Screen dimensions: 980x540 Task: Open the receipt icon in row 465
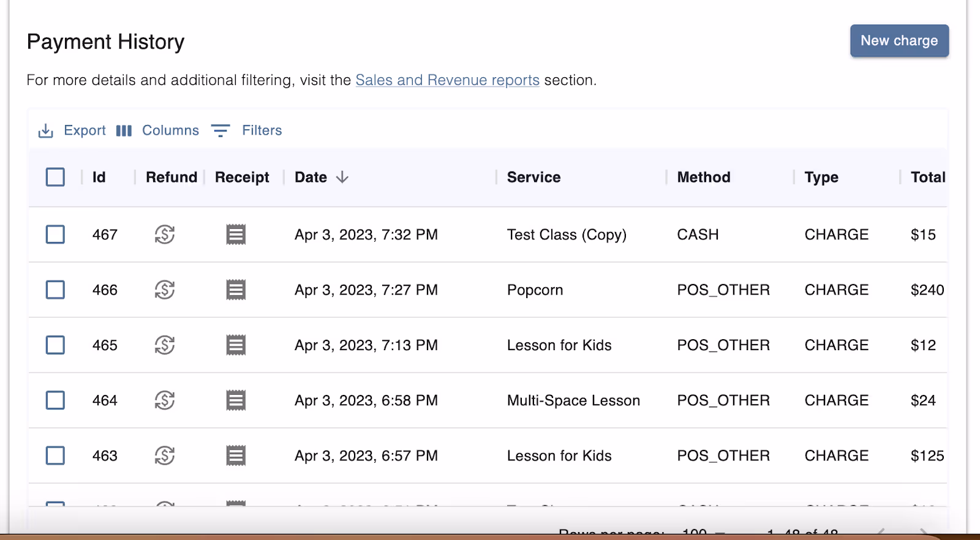click(236, 345)
